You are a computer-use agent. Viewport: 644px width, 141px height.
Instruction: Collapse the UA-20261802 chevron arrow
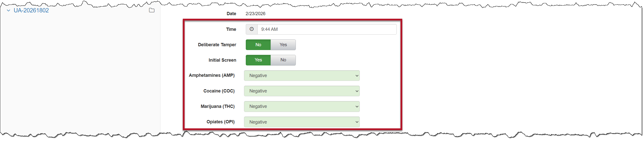pyautogui.click(x=8, y=11)
